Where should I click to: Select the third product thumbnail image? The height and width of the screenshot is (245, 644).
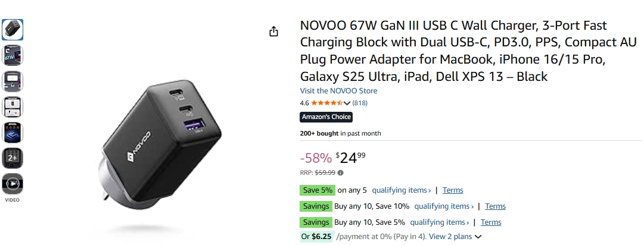click(x=13, y=80)
